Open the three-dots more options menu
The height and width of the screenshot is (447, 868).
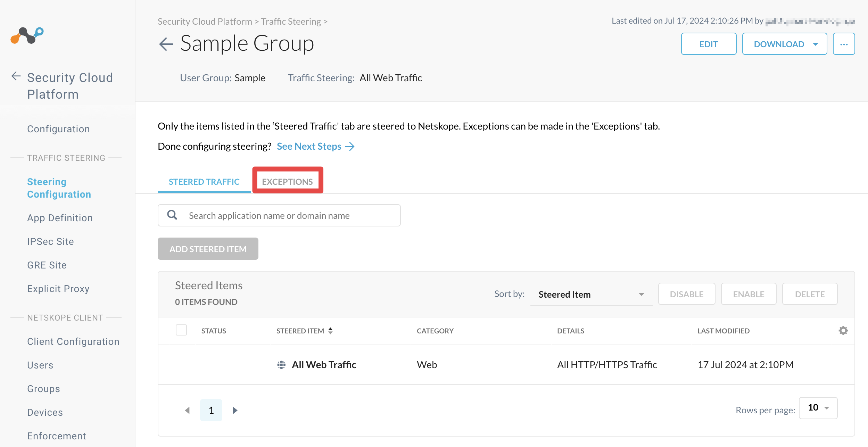coord(844,44)
